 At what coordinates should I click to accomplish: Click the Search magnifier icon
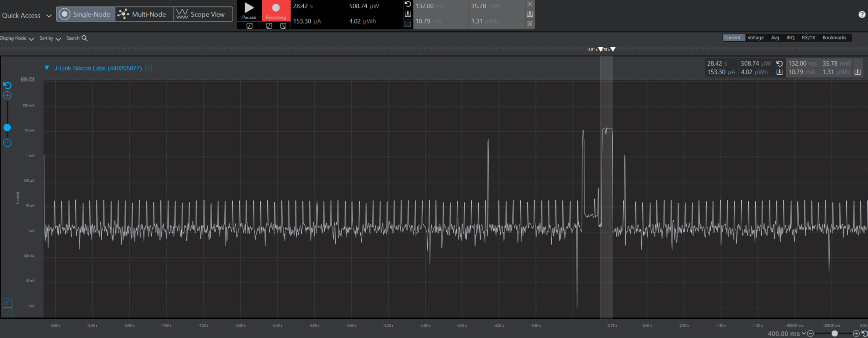(x=85, y=38)
